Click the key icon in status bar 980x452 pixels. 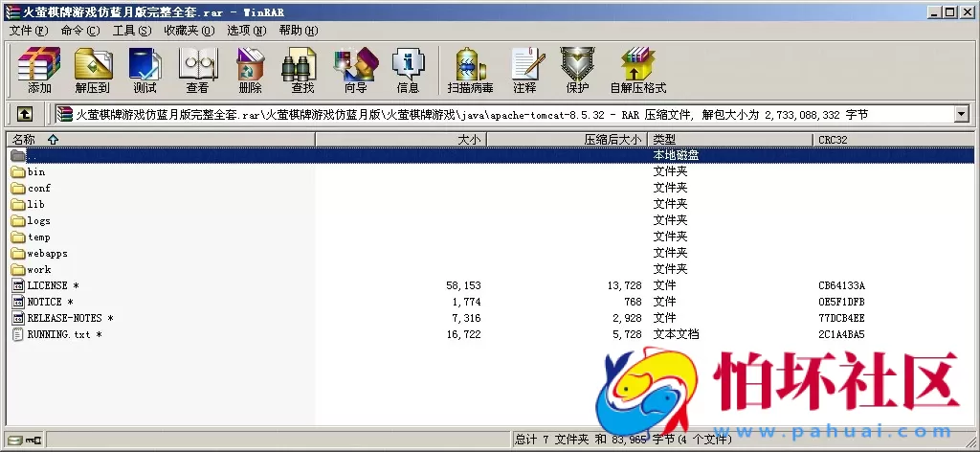(34, 441)
